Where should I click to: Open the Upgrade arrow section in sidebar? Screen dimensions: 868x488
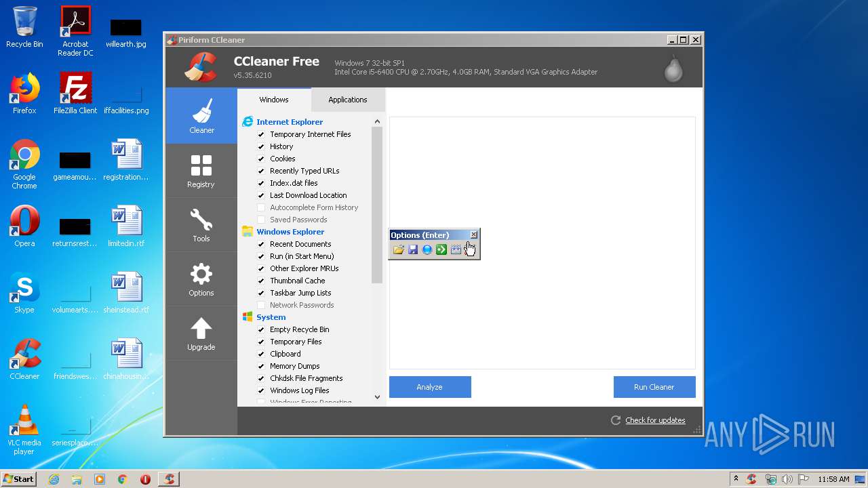coord(201,333)
